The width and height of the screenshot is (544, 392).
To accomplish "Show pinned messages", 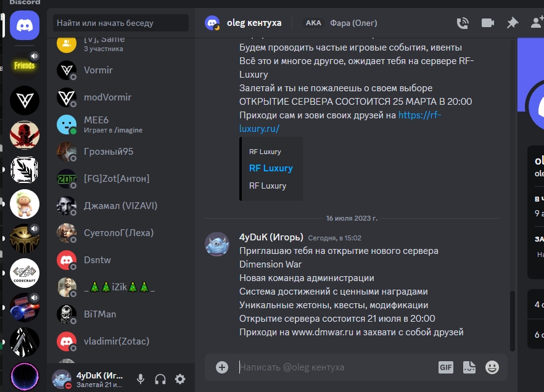I will pyautogui.click(x=513, y=23).
